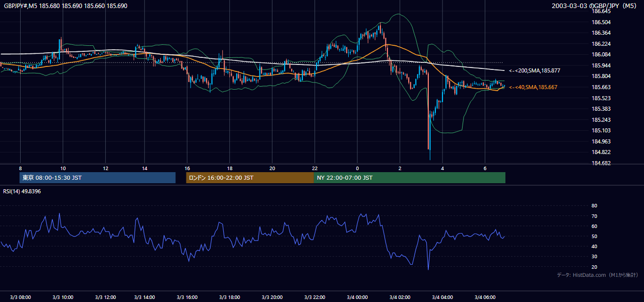Click price axis label 185.243

601,120
